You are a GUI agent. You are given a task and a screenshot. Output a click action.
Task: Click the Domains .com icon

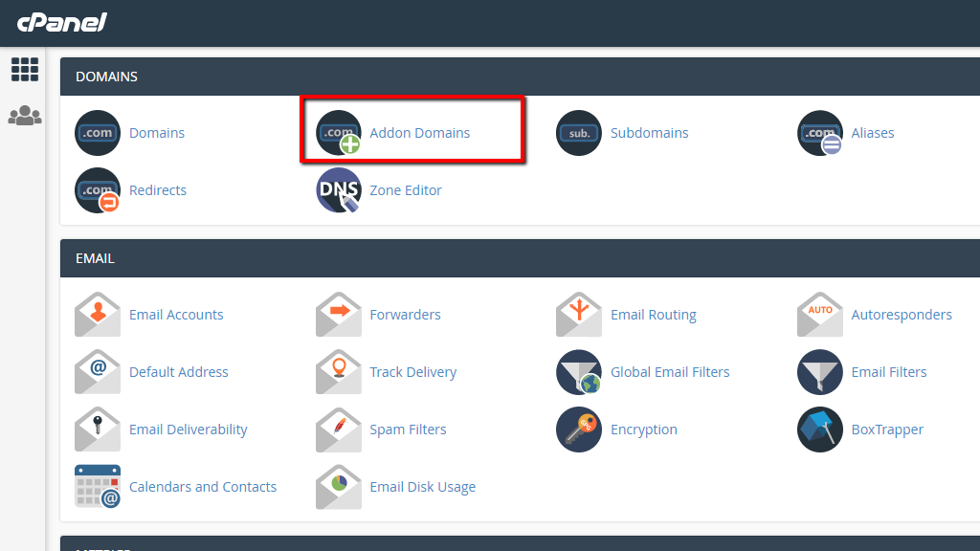98,133
